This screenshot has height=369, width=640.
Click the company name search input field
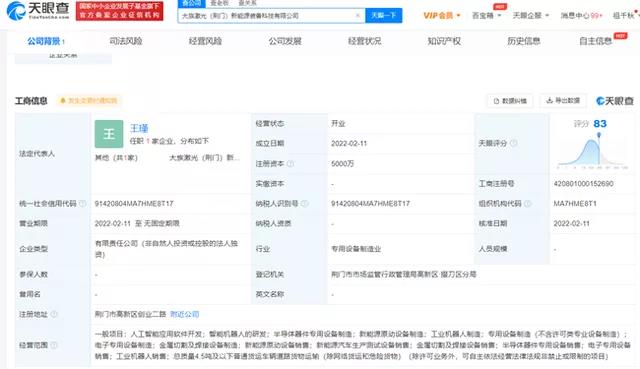pyautogui.click(x=267, y=16)
